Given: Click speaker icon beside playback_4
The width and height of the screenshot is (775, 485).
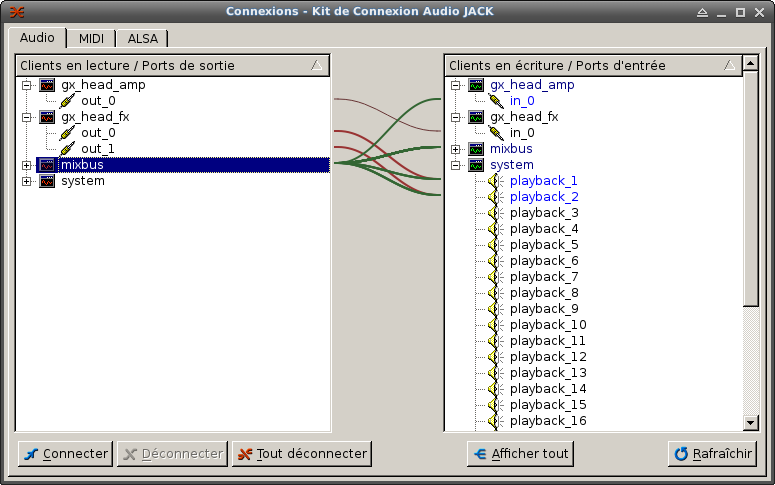Looking at the screenshot, I should [x=496, y=229].
